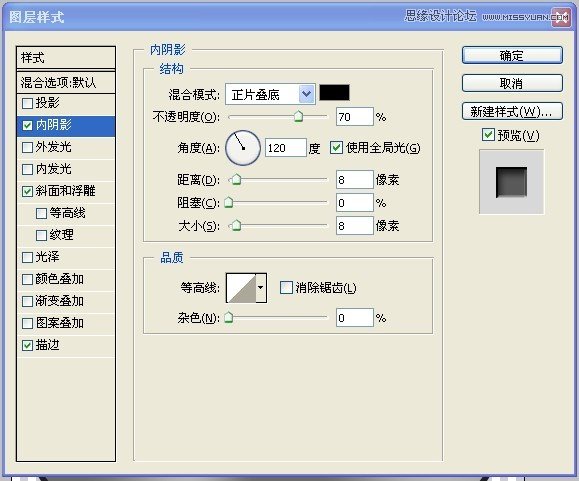Click the 杂色 value field

355,318
